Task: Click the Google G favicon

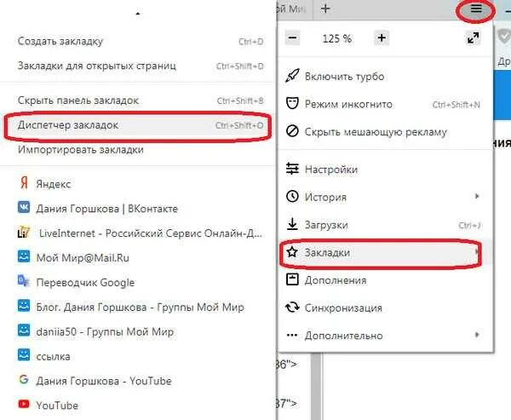Action: tap(24, 380)
